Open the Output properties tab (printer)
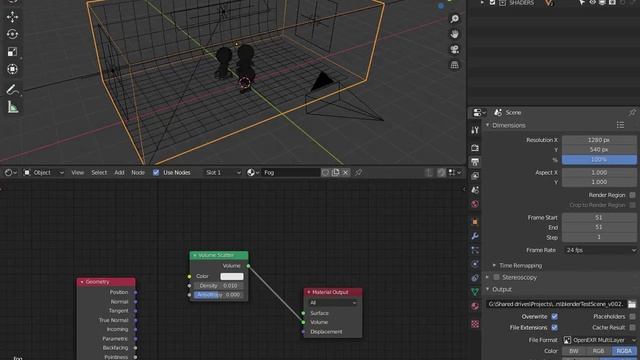The image size is (640, 360). point(475,162)
